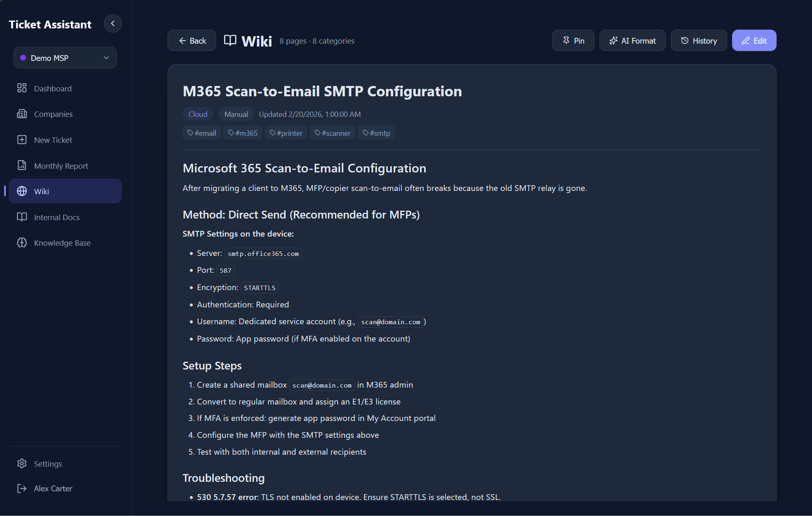This screenshot has width=812, height=516.
Task: Click the Monthly Report chart icon
Action: point(22,165)
